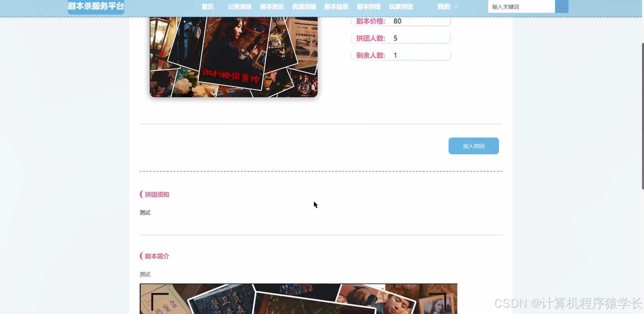
Task: Click the 剧本价格 label
Action: click(371, 21)
